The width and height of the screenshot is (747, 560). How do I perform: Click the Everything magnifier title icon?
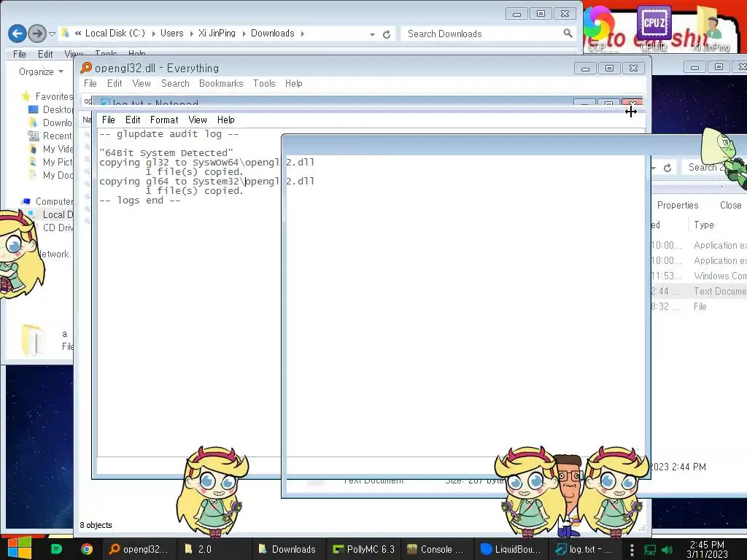(x=86, y=68)
